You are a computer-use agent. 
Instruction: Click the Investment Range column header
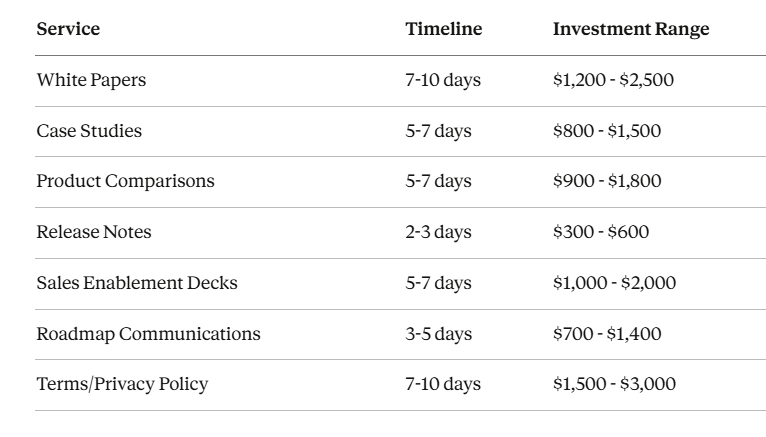point(630,29)
